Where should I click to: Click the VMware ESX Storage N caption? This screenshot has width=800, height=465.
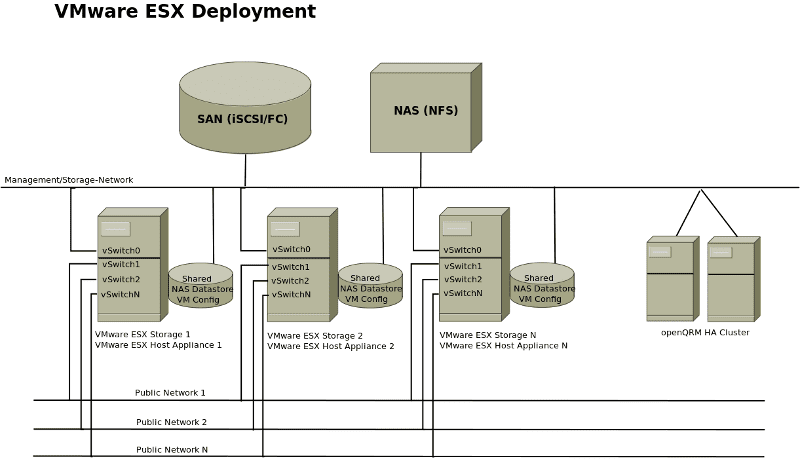[x=488, y=335]
